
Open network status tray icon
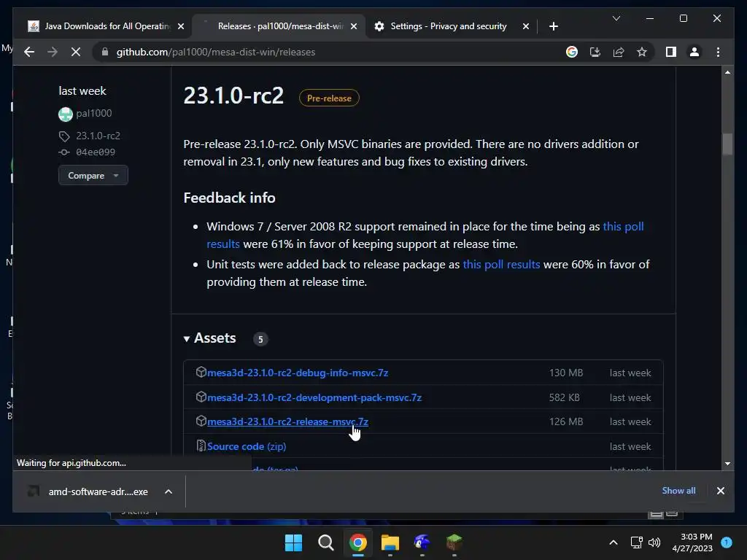click(636, 542)
